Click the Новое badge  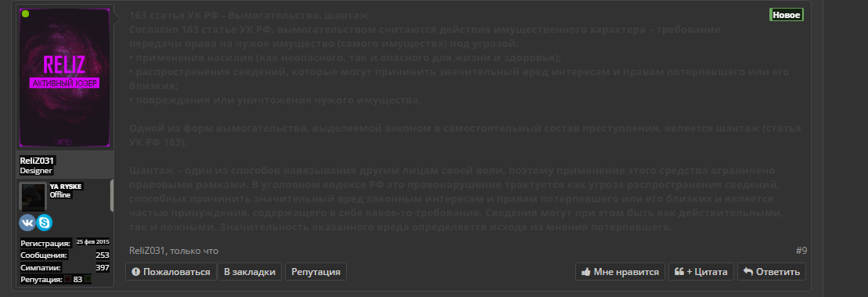pos(786,15)
